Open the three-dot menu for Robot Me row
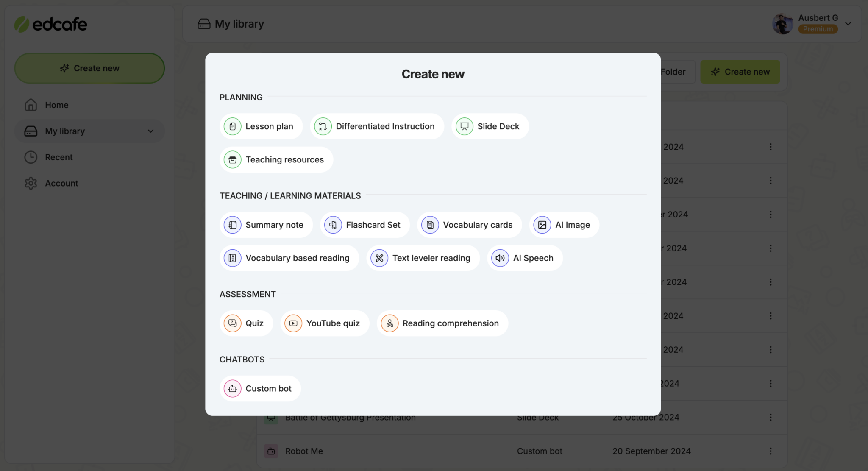This screenshot has width=868, height=471. (x=771, y=451)
